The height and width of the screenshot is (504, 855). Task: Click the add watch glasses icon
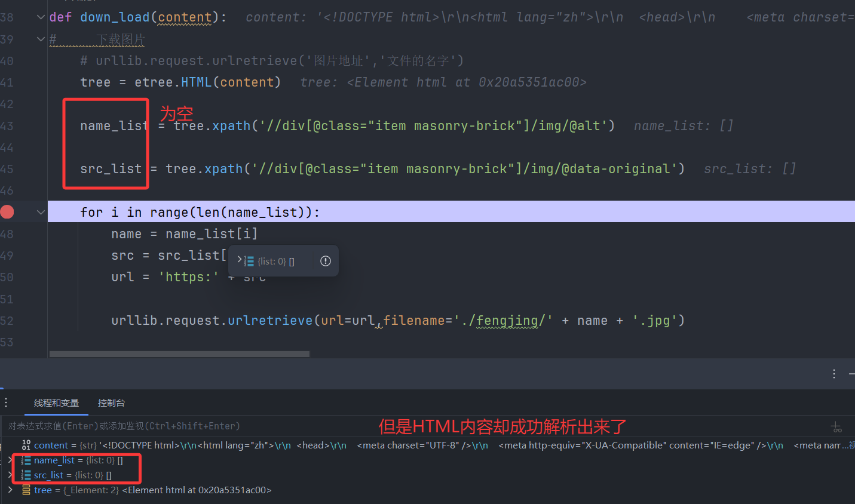point(836,427)
